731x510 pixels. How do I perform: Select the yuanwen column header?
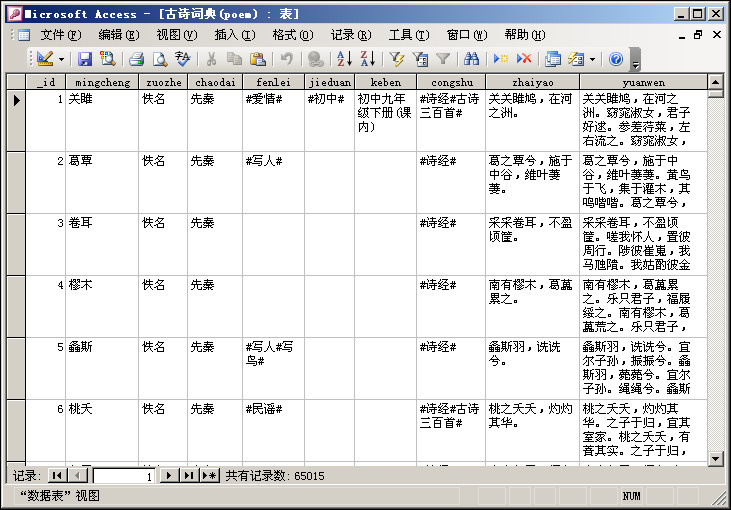click(643, 83)
